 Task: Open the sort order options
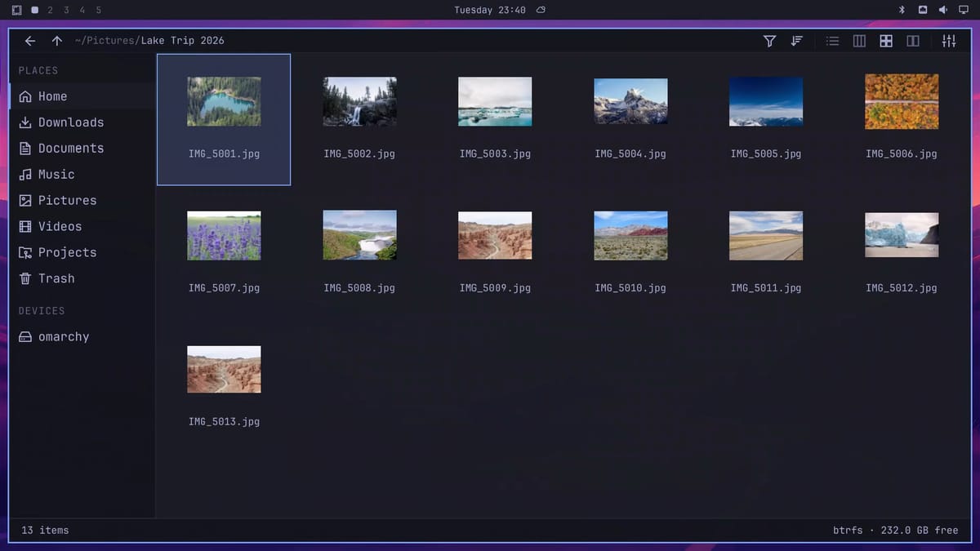click(x=797, y=41)
